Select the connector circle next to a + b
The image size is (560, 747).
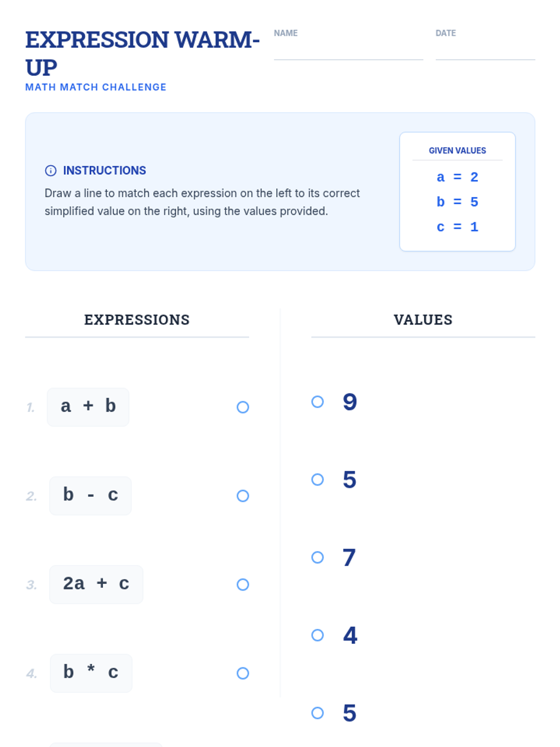243,407
